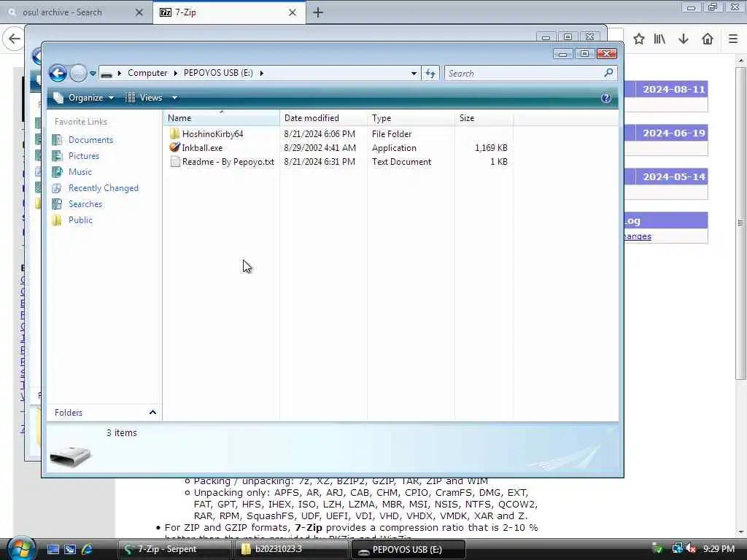Click the HoshinoKirby64 folder icon
747x560 pixels.
175,134
